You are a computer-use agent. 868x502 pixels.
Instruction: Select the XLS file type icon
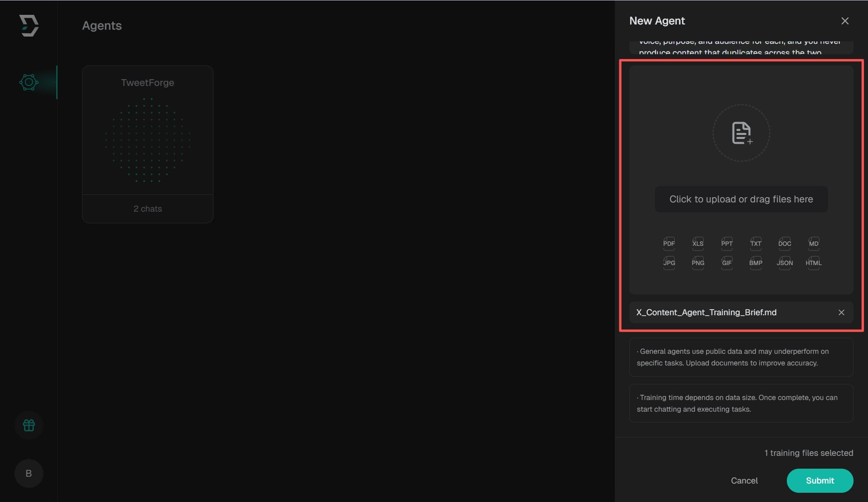point(698,243)
